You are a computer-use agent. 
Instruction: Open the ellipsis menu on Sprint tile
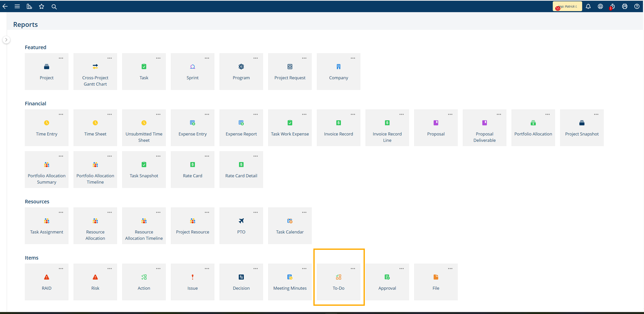207,58
